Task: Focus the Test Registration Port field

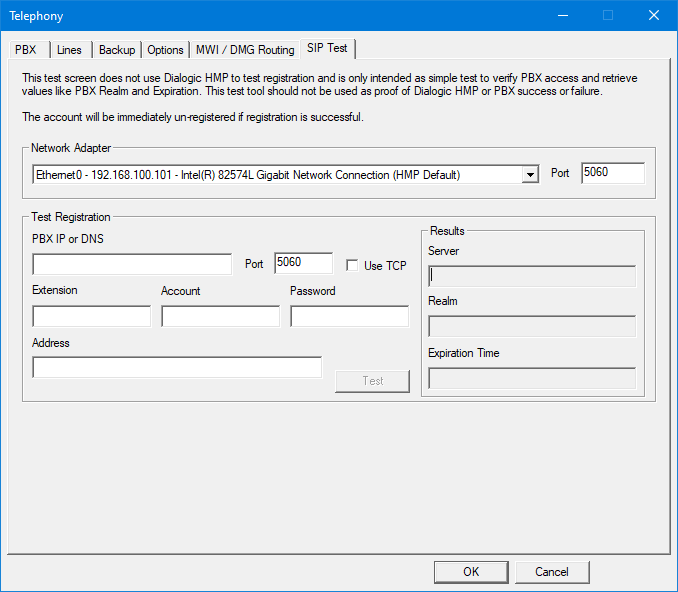Action: click(303, 263)
